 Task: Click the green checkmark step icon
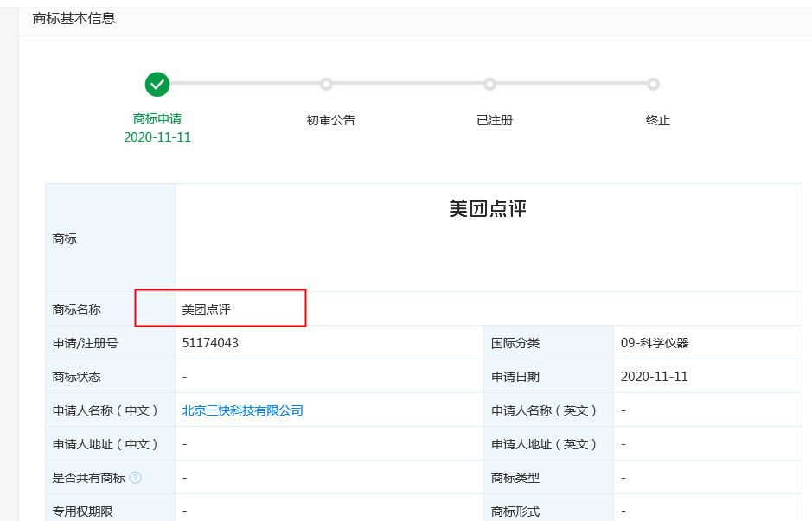(157, 85)
